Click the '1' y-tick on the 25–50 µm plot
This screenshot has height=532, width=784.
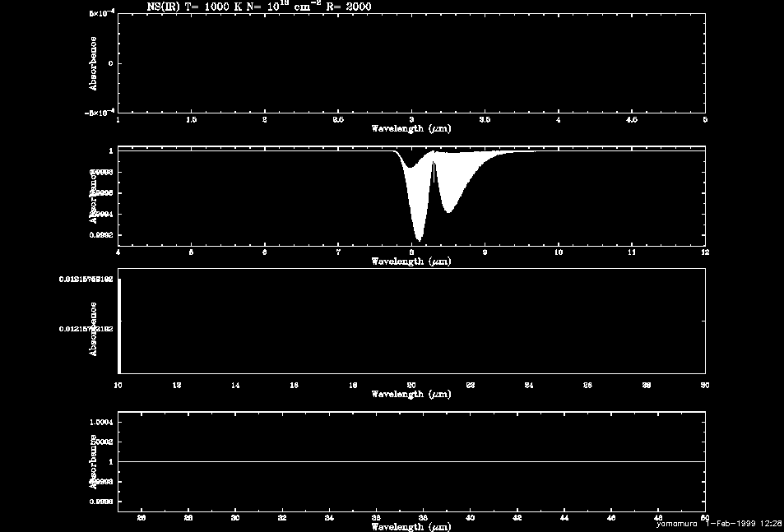pyautogui.click(x=111, y=462)
